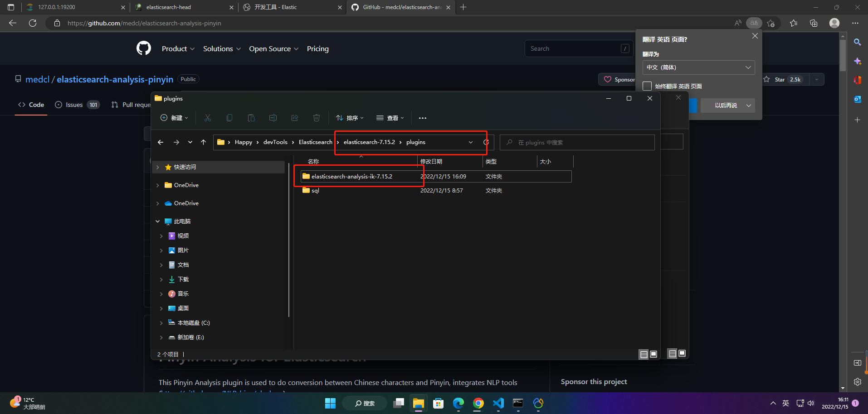Screen dimensions: 868x414
Task: Open Google Chrome from taskbar
Action: pos(478,403)
